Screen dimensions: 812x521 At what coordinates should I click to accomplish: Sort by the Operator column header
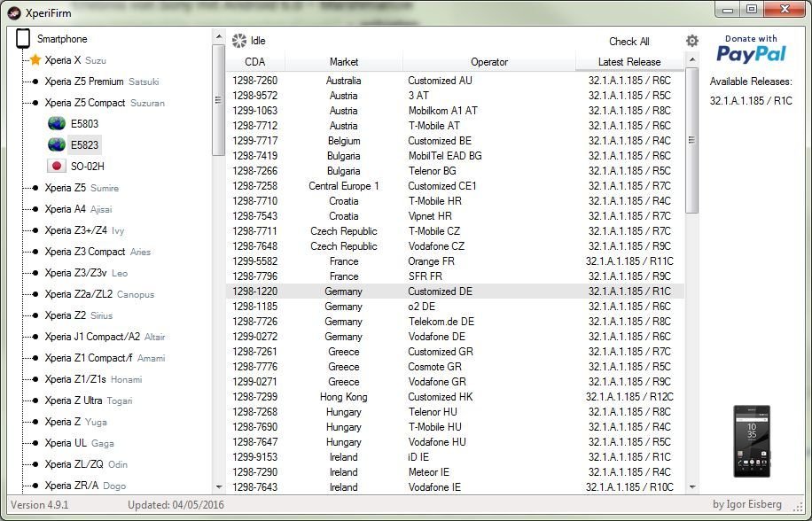click(489, 62)
